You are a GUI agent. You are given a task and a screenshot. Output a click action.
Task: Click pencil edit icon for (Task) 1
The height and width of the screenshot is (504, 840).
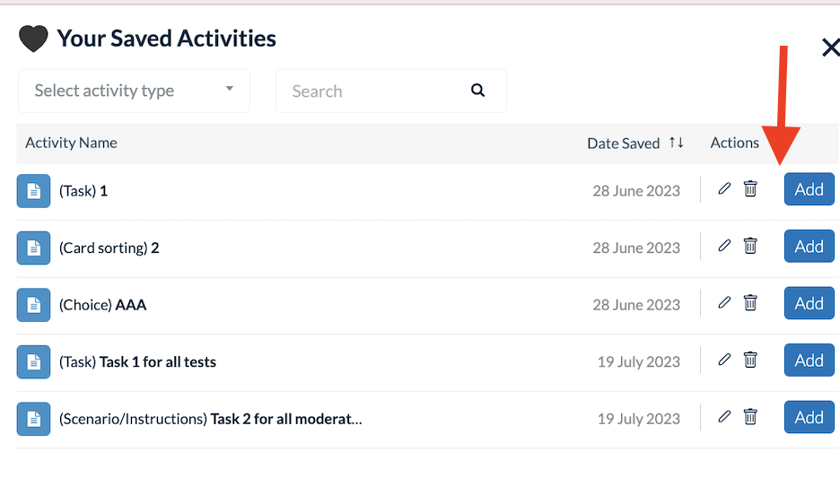point(725,189)
